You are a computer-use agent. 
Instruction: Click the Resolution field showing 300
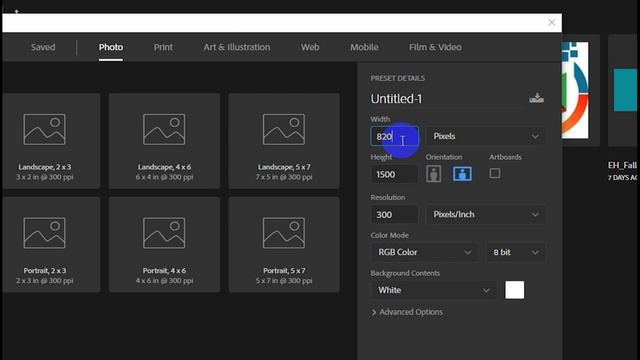(394, 215)
